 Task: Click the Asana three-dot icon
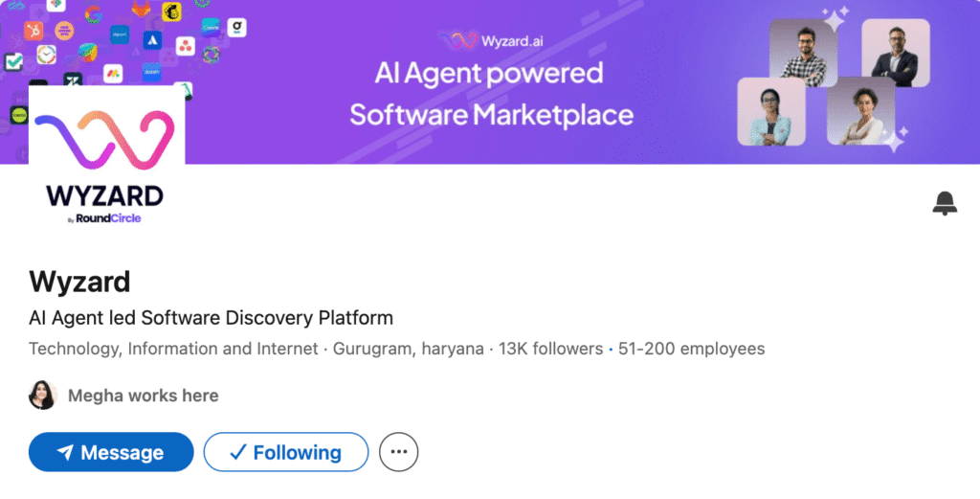(x=185, y=46)
